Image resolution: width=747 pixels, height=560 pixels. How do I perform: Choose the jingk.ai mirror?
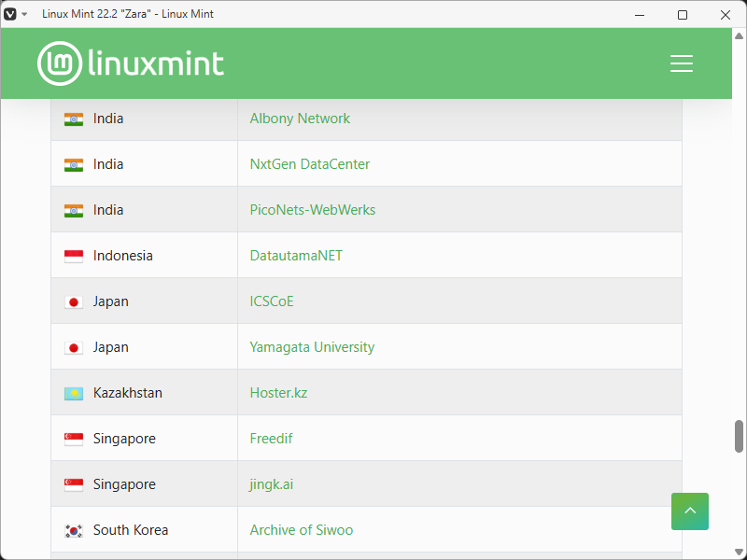(x=272, y=484)
